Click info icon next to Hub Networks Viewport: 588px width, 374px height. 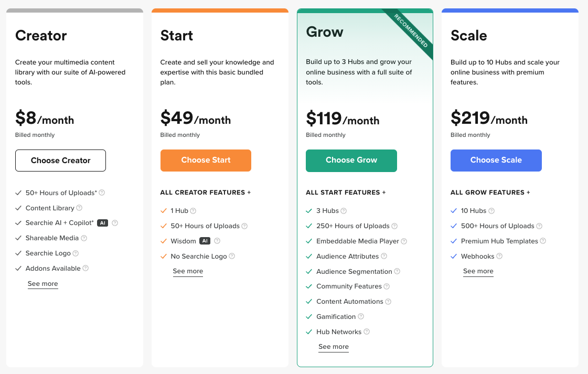click(x=367, y=332)
